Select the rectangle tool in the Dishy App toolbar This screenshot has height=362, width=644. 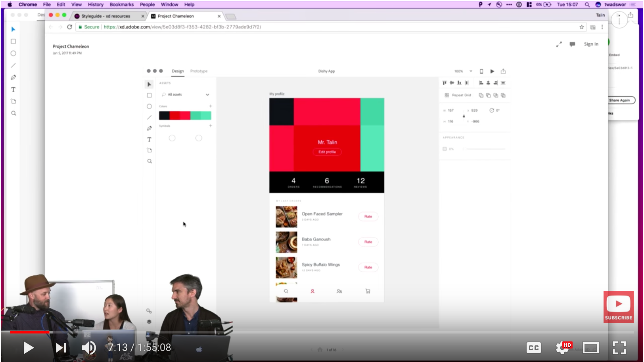(x=149, y=95)
